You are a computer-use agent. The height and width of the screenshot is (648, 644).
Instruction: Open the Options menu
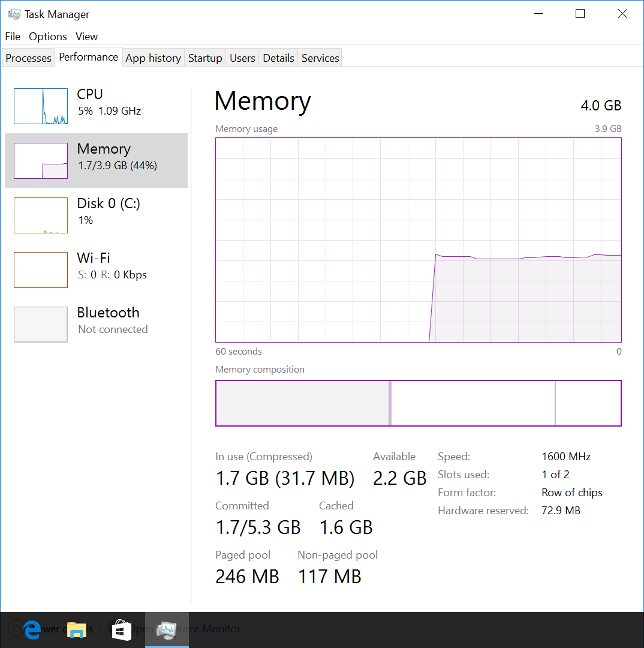(48, 37)
